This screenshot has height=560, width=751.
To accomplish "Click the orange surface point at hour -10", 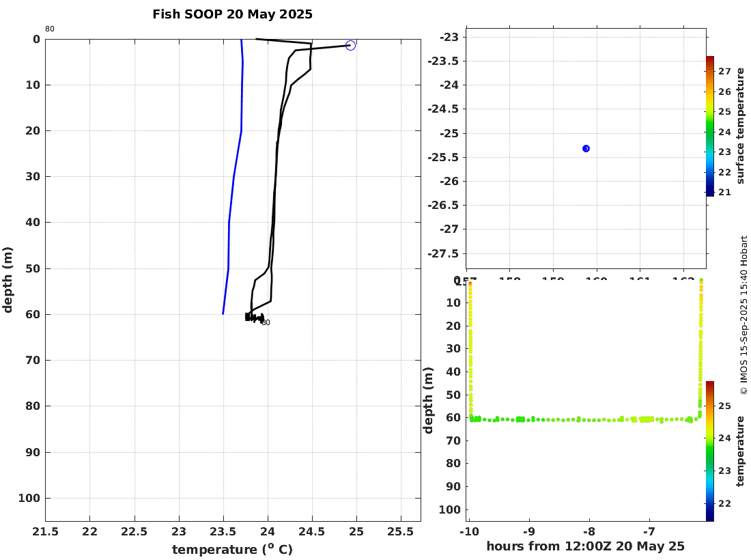I will [x=470, y=283].
